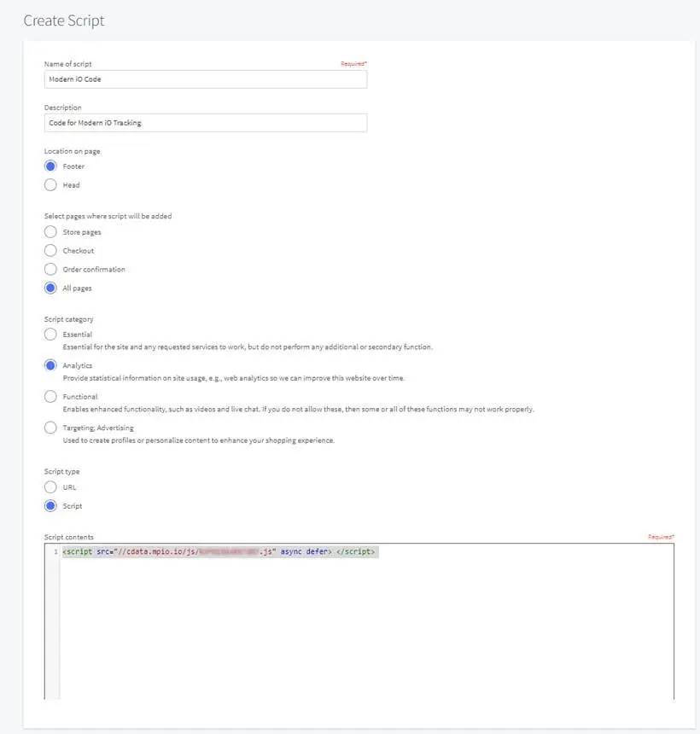Screen dimensions: 700x734
Task: Click the Required label near Script contents
Action: (x=660, y=537)
